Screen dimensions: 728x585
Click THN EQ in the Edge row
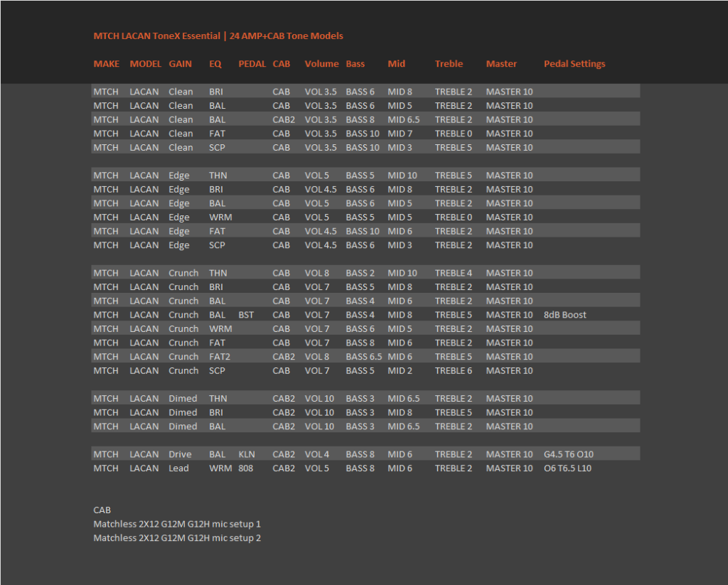pyautogui.click(x=218, y=176)
